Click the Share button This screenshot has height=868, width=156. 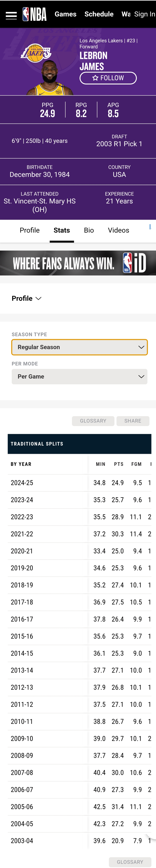pos(133,421)
